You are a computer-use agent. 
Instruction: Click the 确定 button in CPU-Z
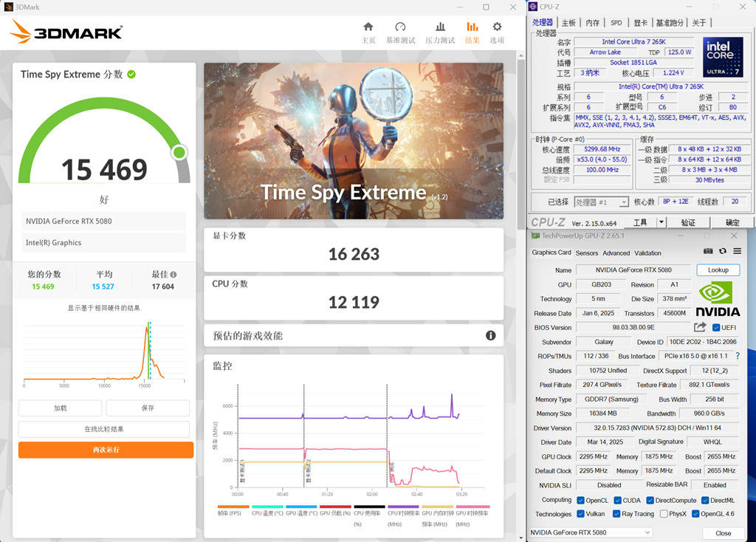pyautogui.click(x=732, y=222)
